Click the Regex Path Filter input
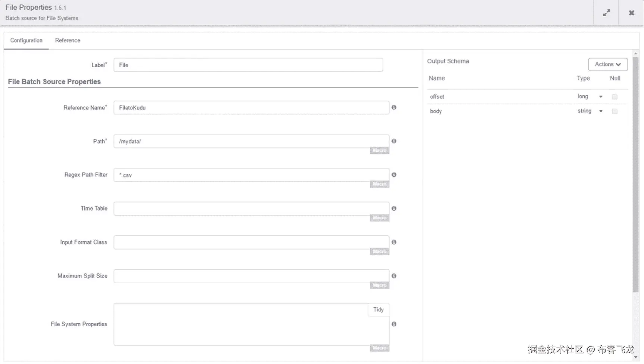The width and height of the screenshot is (644, 364). 251,175
